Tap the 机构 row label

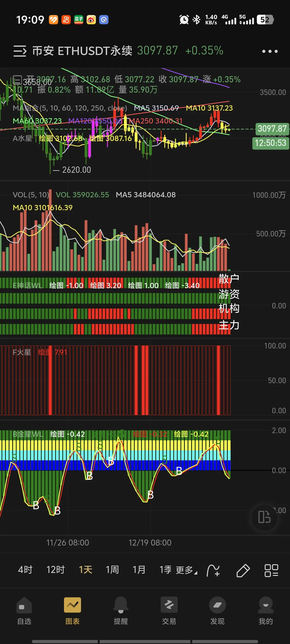point(229,308)
